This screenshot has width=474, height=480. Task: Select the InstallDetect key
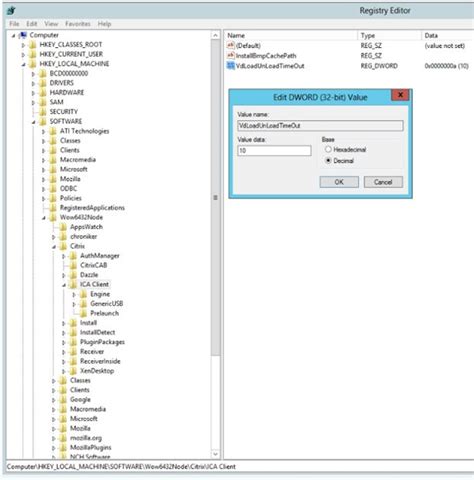click(x=98, y=333)
